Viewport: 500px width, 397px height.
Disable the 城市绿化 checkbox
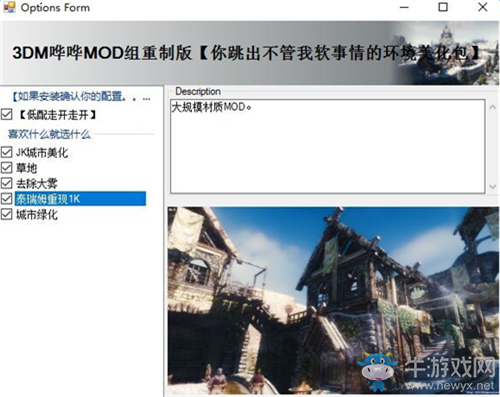tap(7, 214)
